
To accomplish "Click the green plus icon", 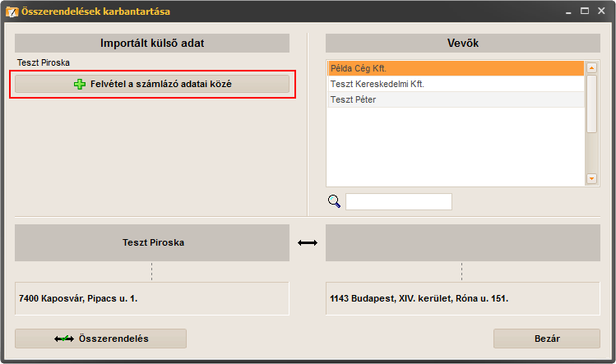I will [x=80, y=84].
